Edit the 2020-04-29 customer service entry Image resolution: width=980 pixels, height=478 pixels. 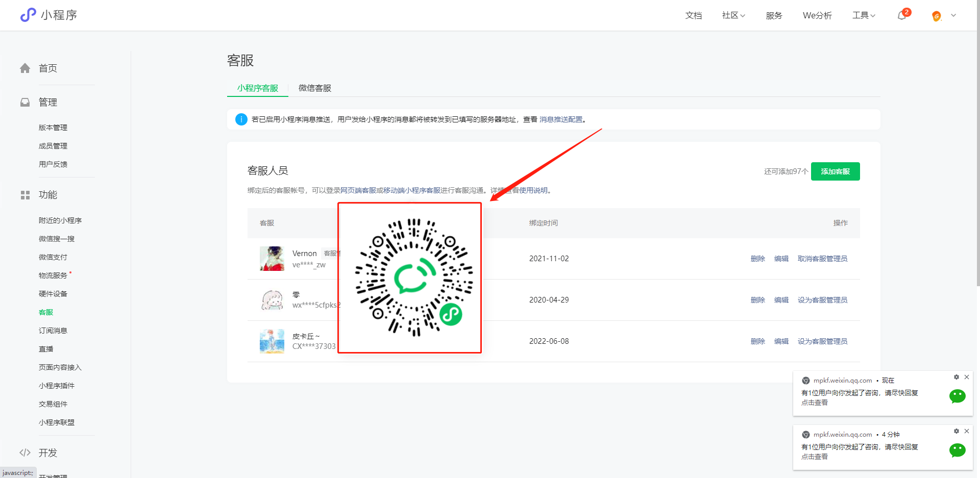coord(781,300)
